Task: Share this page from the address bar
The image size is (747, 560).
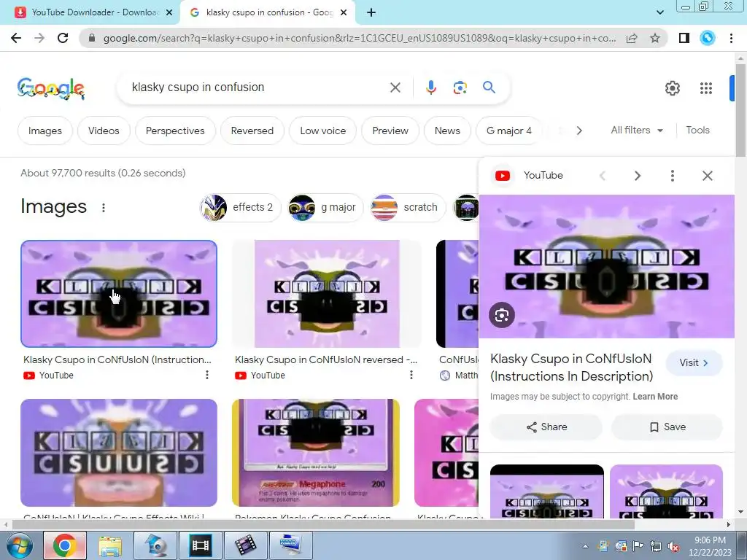Action: [x=632, y=38]
